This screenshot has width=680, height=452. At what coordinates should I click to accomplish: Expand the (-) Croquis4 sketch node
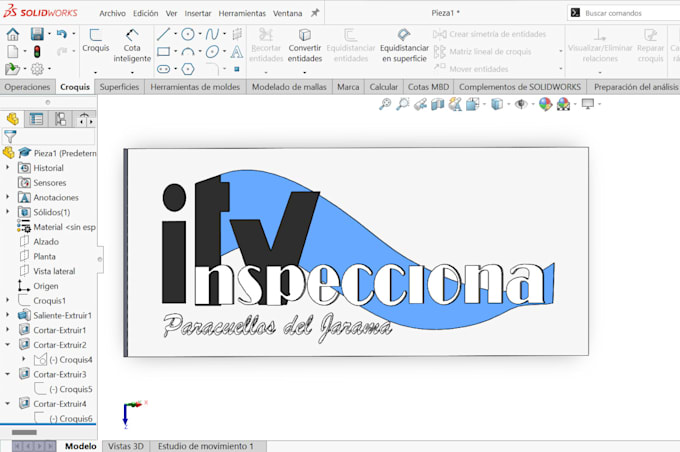(x=24, y=359)
